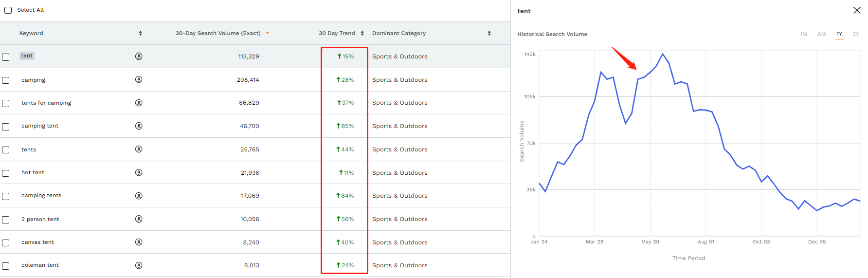Sort by 30 Day Trend arrows

pos(362,33)
